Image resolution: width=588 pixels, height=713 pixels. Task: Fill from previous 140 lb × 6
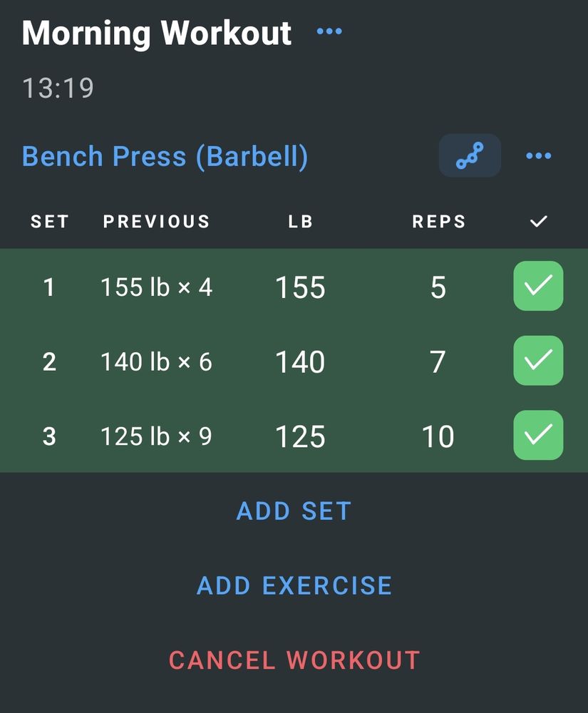(156, 362)
